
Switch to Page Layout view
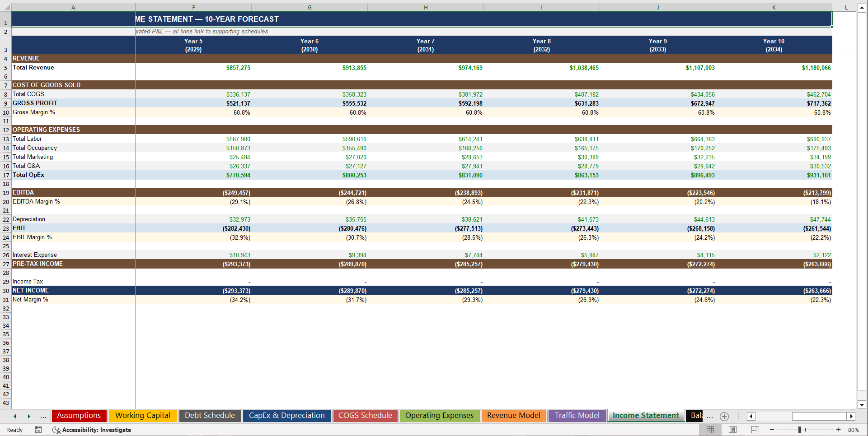[x=732, y=430]
